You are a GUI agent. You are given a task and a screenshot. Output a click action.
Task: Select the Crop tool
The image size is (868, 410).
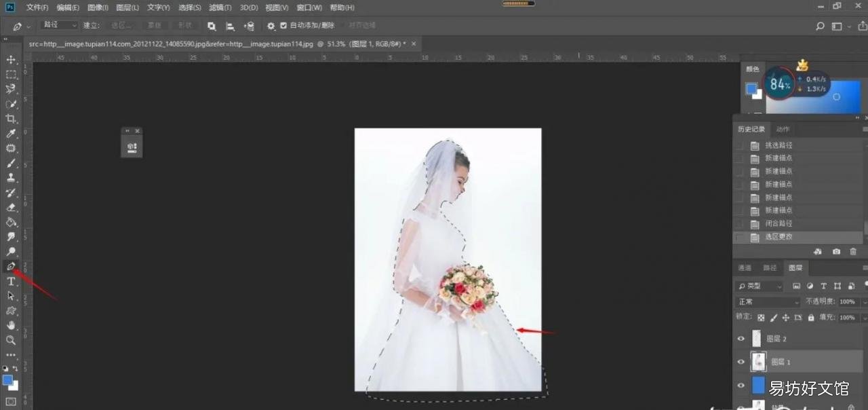click(x=11, y=119)
